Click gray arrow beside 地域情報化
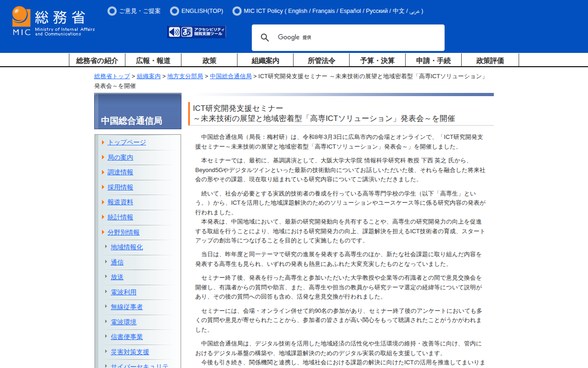Screen dimensions: 588x368 click(106, 247)
